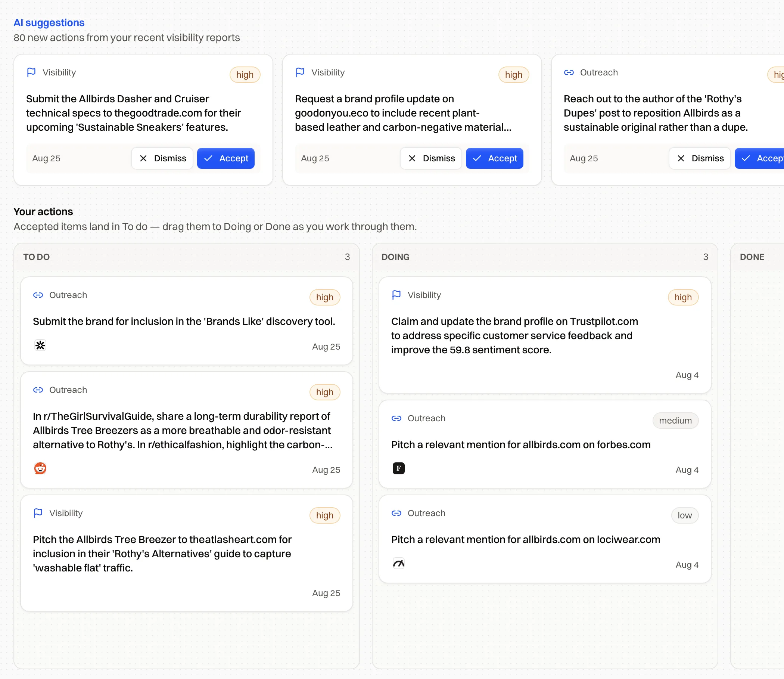Image resolution: width=784 pixels, height=679 pixels.
Task: Click Aug 25 date on goodonyou.eco suggestion
Action: pos(315,158)
